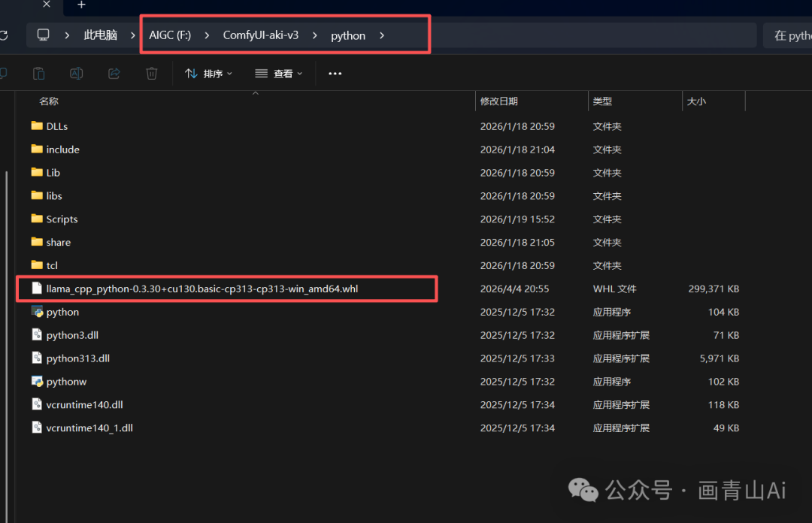
Task: Open the See more ellipsis toolbar icon
Action: (335, 73)
